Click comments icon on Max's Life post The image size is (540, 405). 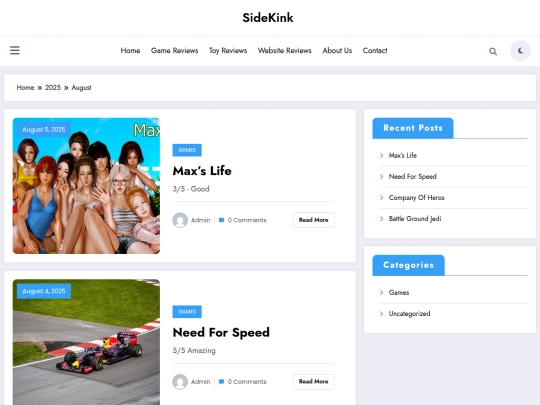(x=221, y=220)
